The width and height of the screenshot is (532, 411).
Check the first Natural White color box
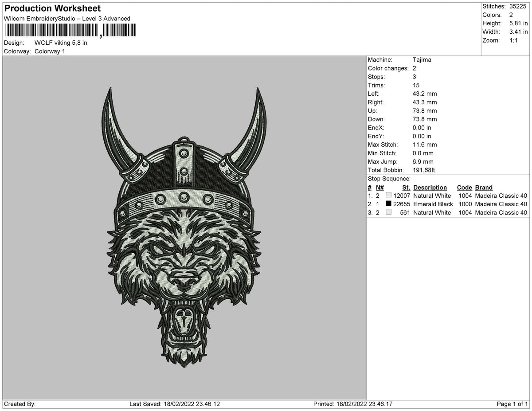(389, 195)
